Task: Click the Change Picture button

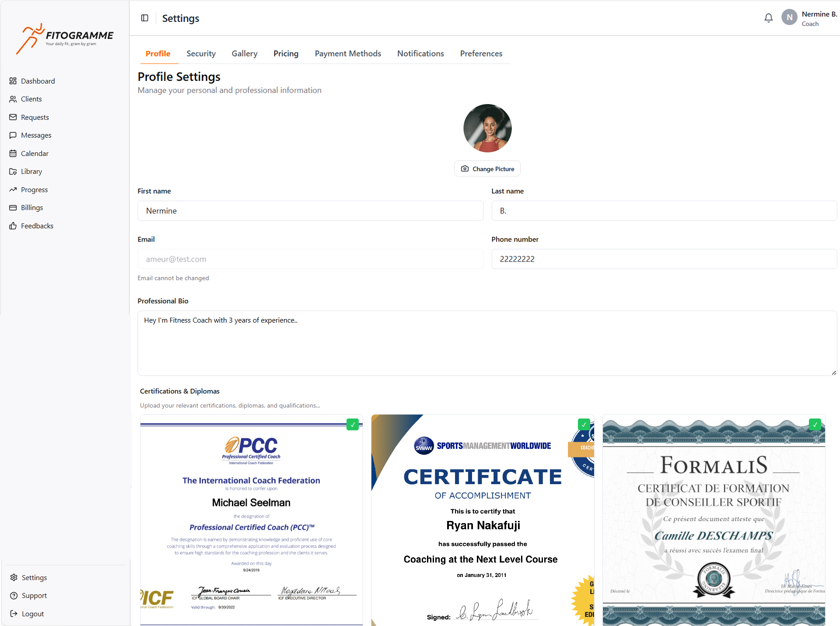Action: [487, 169]
